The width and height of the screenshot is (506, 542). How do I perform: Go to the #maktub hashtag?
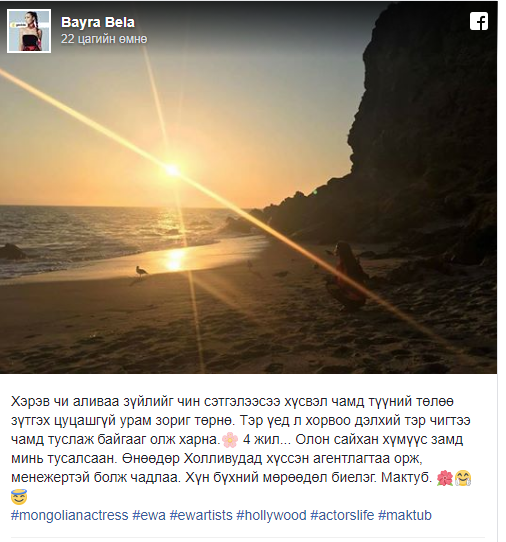[x=405, y=515]
